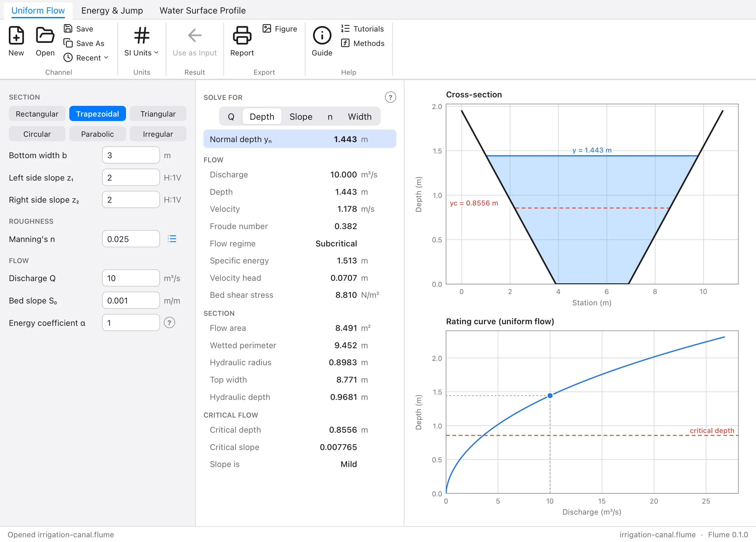Click help icon beside Energy coefficient
Image resolution: width=756 pixels, height=542 pixels.
pyautogui.click(x=169, y=323)
